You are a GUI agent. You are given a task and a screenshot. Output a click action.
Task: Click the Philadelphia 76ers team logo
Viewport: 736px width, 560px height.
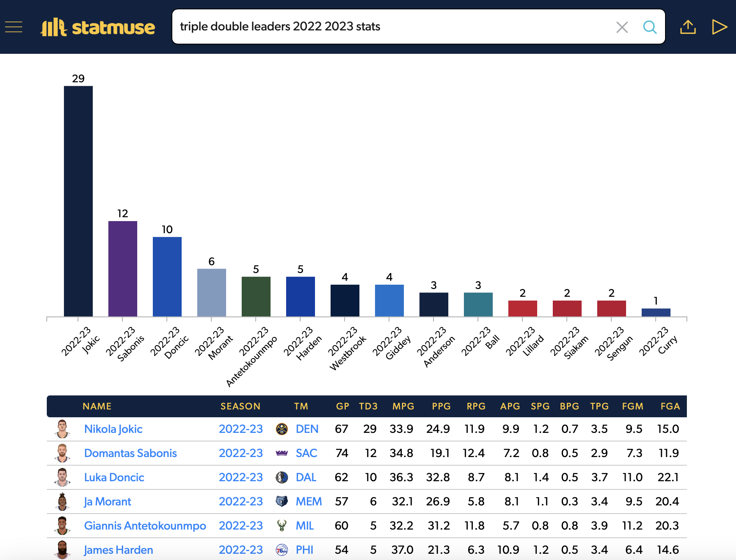(281, 550)
